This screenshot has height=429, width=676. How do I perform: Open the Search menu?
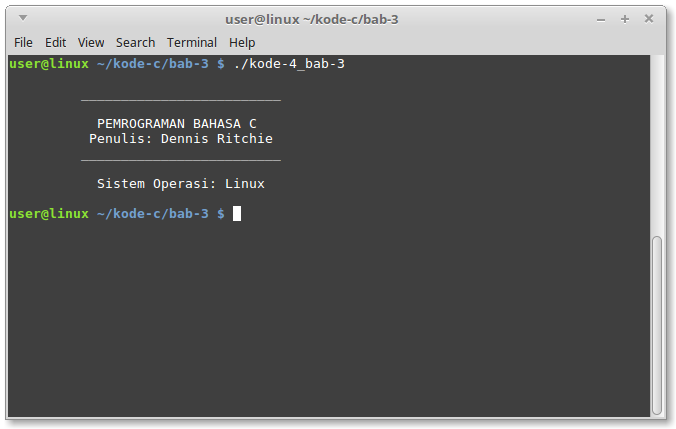pyautogui.click(x=135, y=43)
